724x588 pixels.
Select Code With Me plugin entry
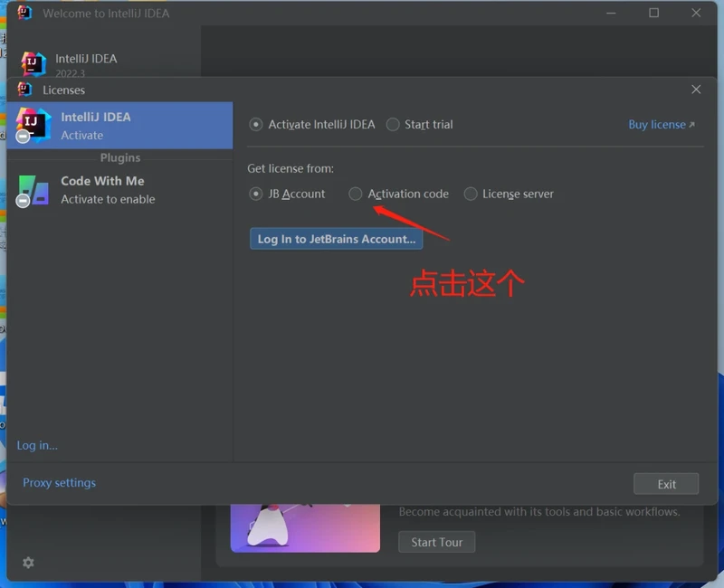[x=119, y=190]
